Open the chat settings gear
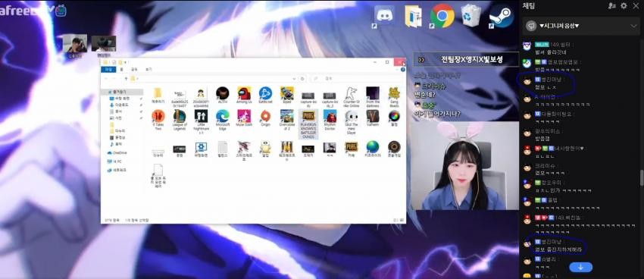 (x=624, y=6)
